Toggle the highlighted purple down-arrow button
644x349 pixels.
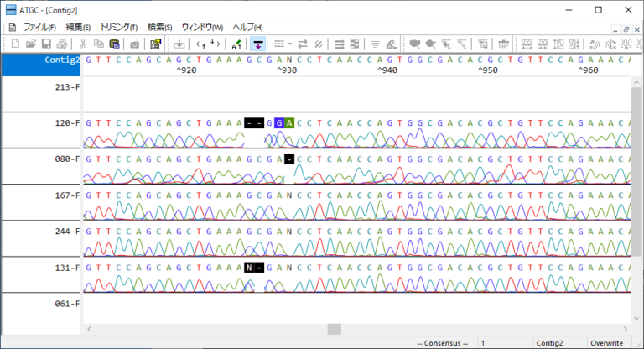tap(258, 44)
